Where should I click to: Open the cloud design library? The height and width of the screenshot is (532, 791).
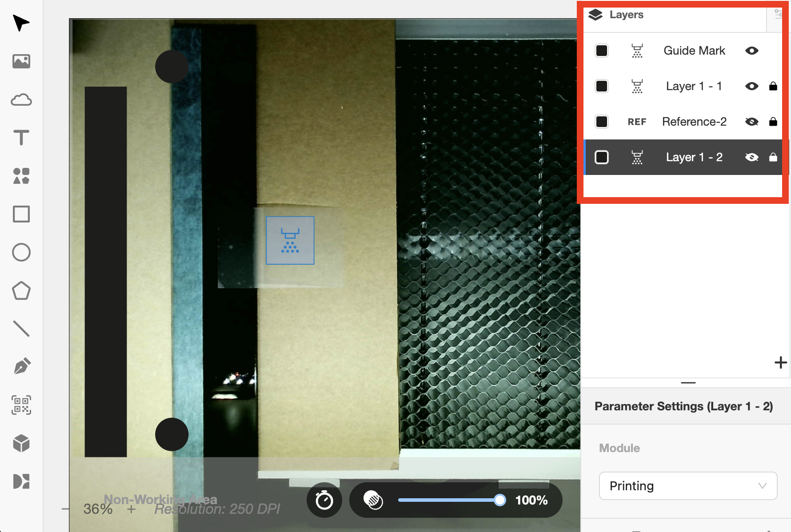coord(21,99)
